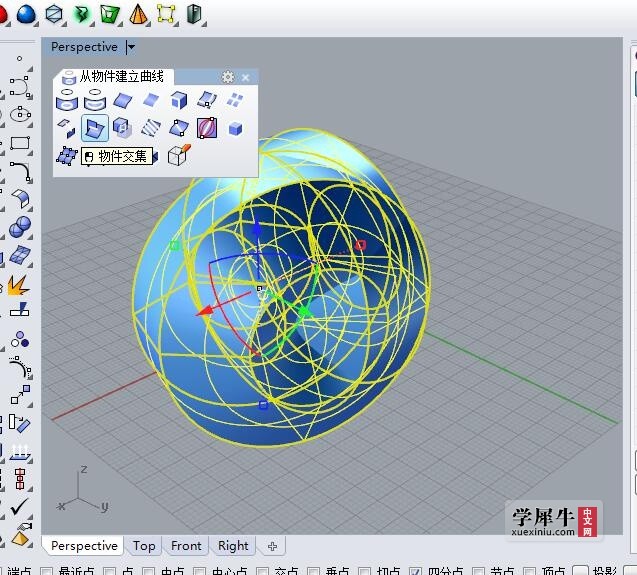The width and height of the screenshot is (637, 575).
Task: Toggle the 投影 projection checkbox
Action: coord(580,571)
